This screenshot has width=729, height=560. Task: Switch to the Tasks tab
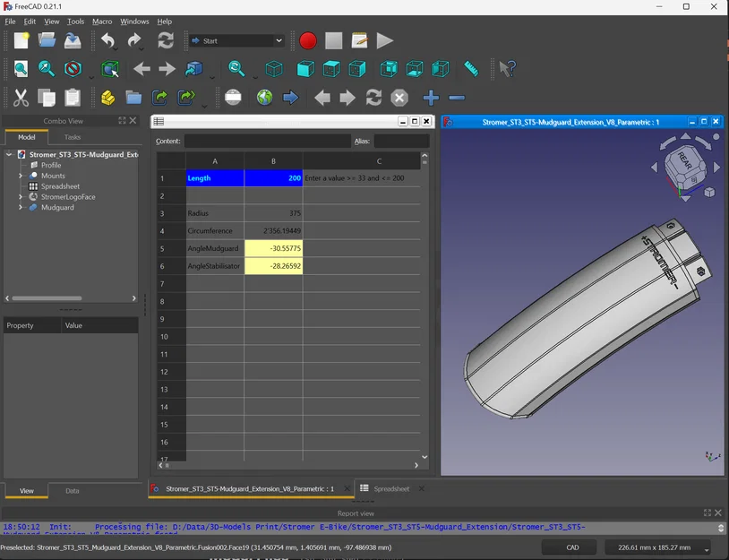pos(72,137)
